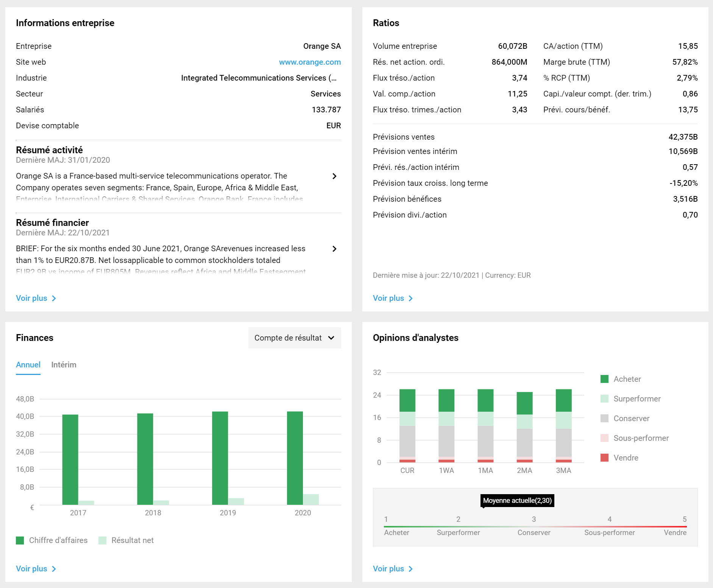The image size is (713, 588).
Task: Click the Flux tréso. trimes./action value 3,43
Action: 520,110
